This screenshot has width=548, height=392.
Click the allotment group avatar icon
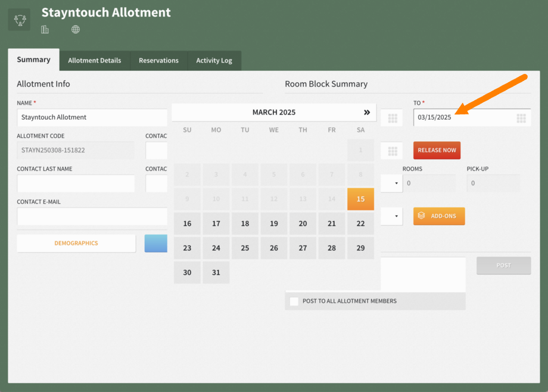(19, 20)
